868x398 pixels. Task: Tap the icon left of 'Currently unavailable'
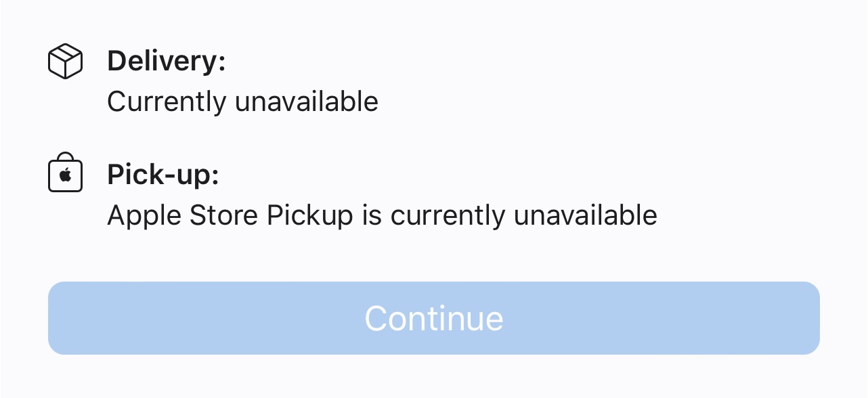[x=65, y=62]
